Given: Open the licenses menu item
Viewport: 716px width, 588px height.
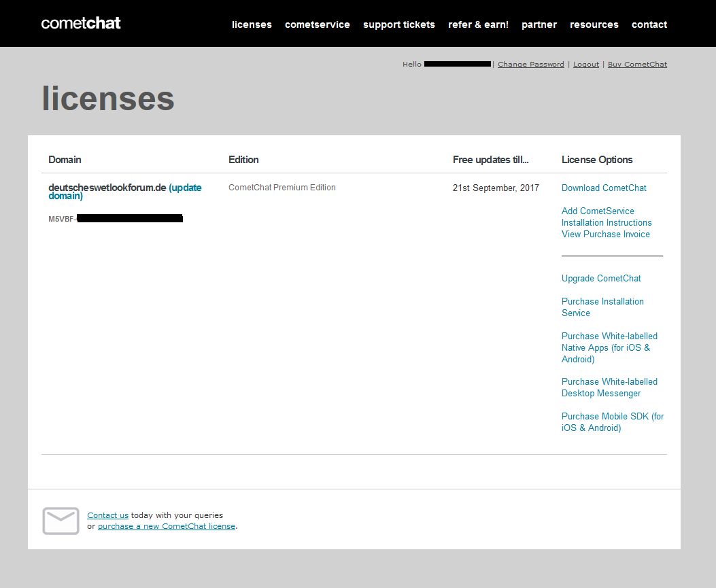Looking at the screenshot, I should [x=252, y=24].
